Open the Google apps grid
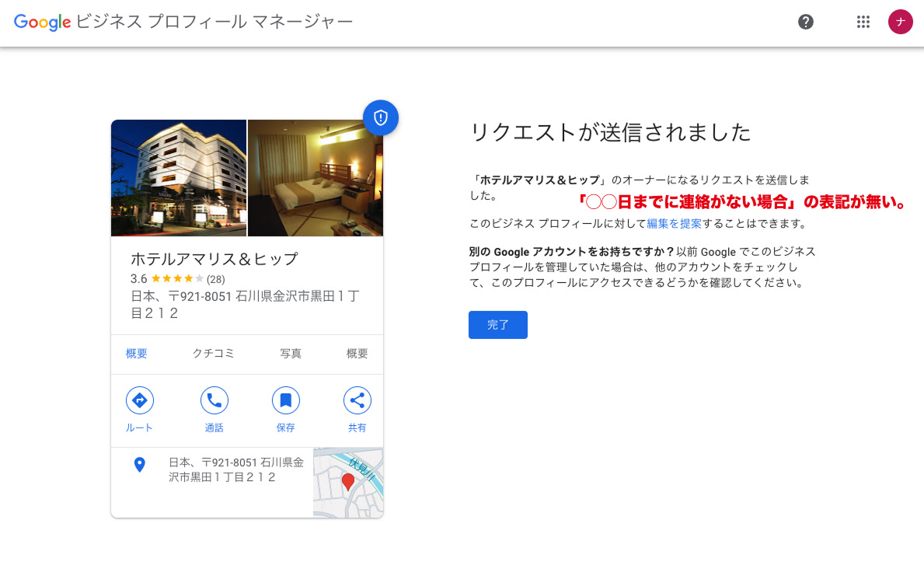 [863, 22]
